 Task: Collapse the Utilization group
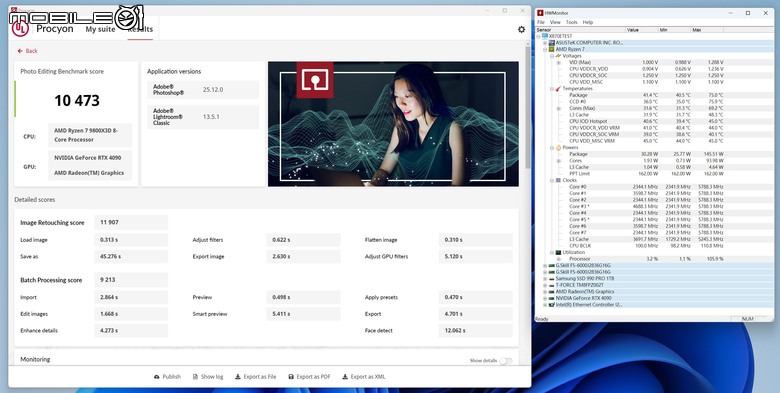click(x=552, y=252)
